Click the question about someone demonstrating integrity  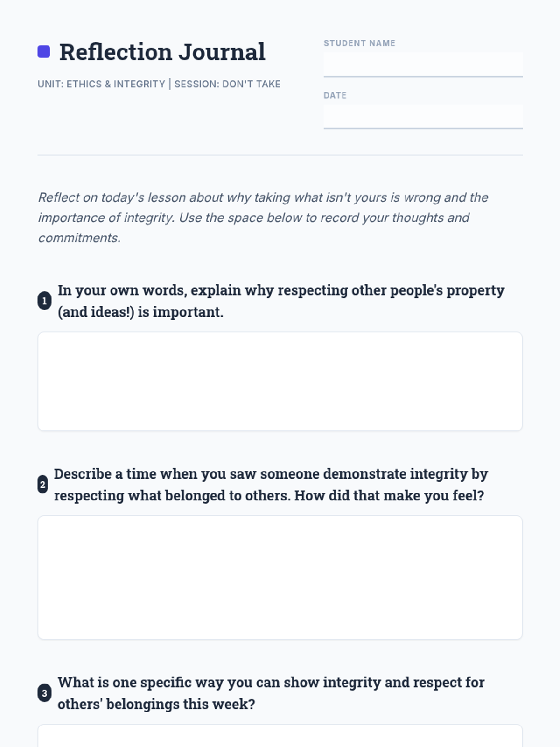tap(271, 485)
